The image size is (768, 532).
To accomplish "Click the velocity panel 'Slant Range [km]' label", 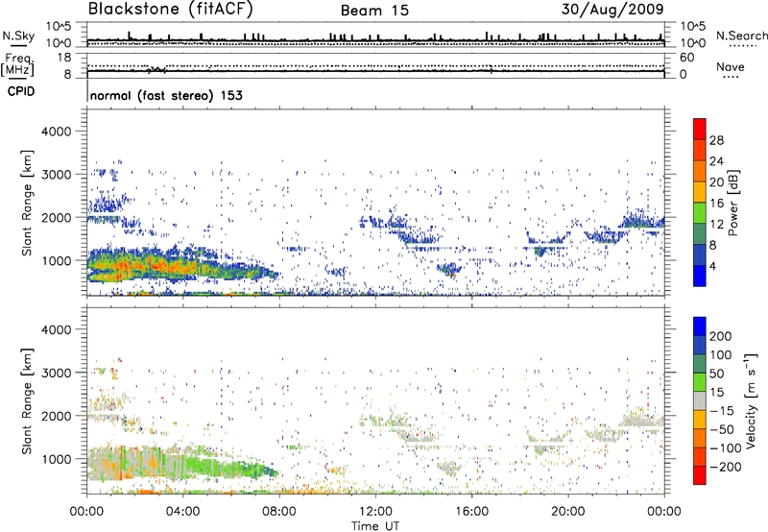I will [27, 401].
